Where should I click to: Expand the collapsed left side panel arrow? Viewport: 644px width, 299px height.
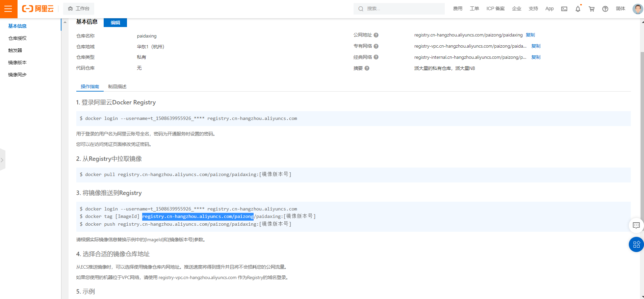[2, 160]
